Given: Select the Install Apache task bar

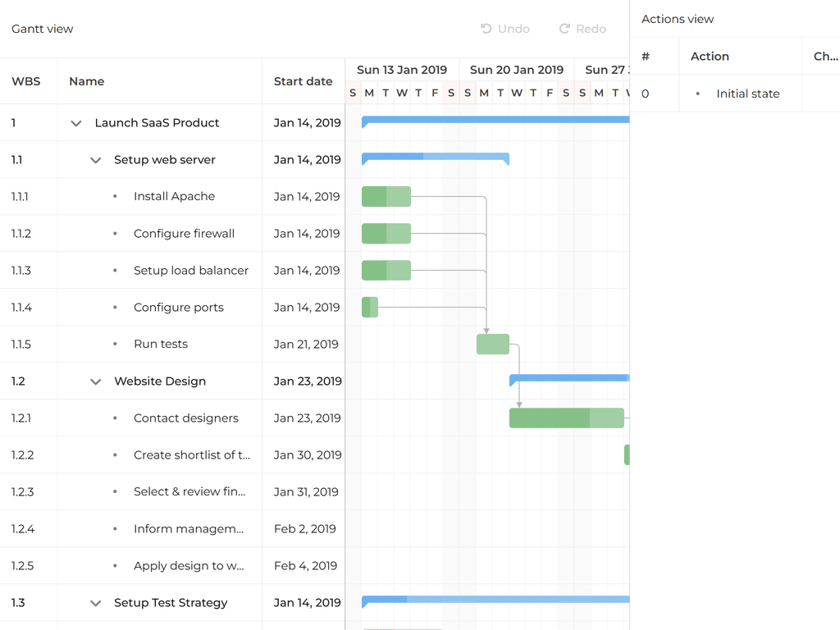Looking at the screenshot, I should (386, 197).
